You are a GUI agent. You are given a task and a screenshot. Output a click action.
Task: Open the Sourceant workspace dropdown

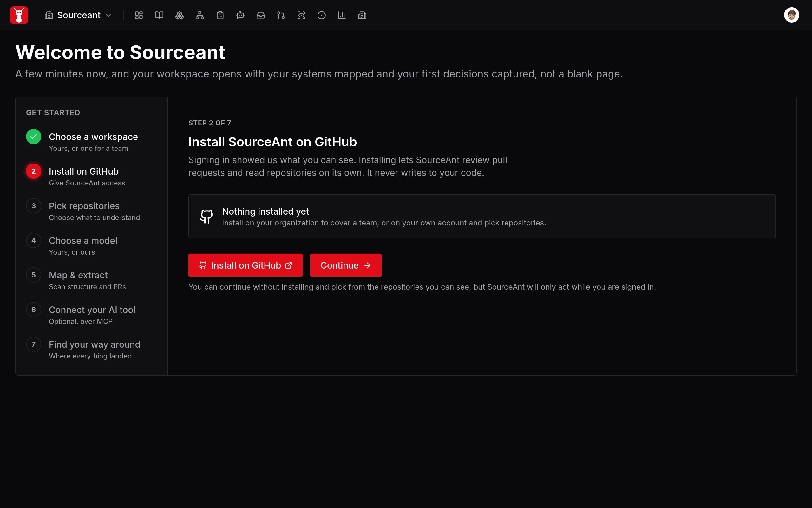coord(78,15)
